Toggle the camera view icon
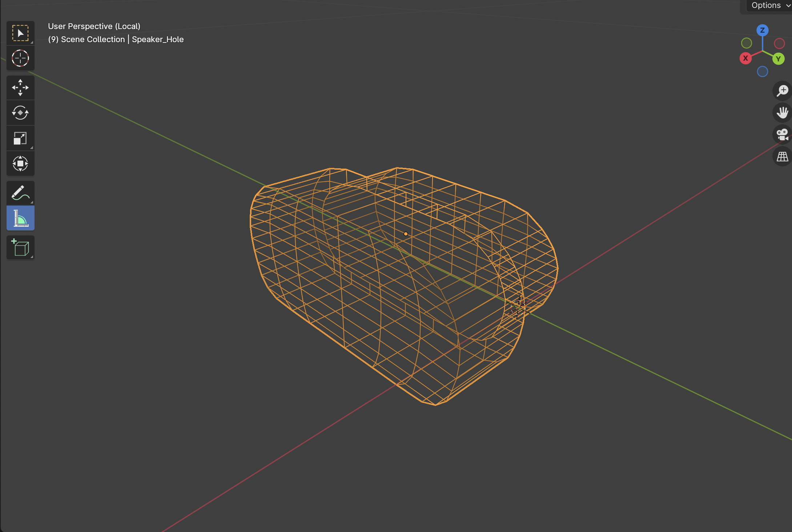Viewport: 792px width, 532px height. click(x=782, y=134)
